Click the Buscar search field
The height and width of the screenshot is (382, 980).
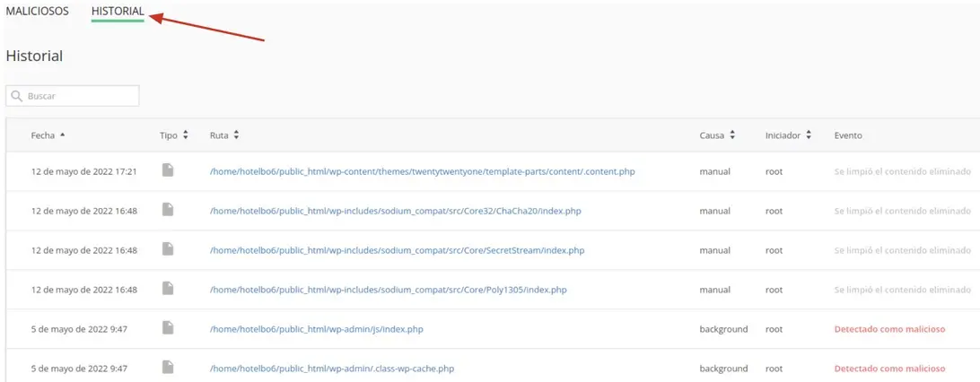tap(73, 96)
